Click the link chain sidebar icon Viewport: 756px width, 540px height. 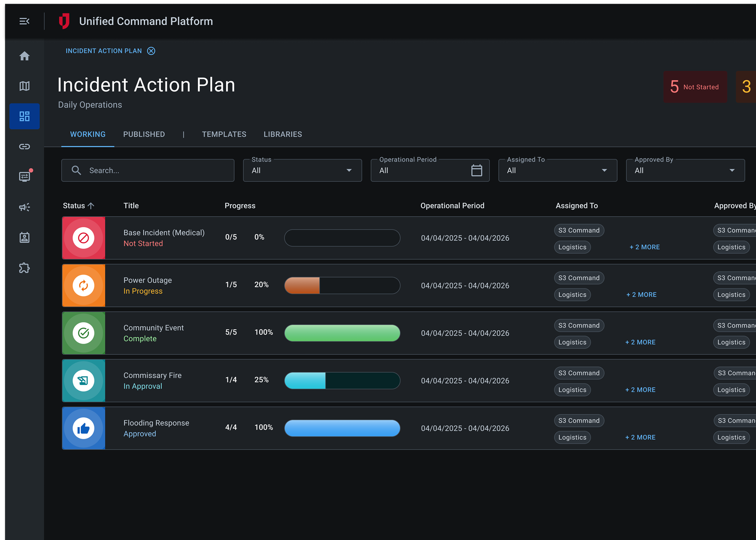pyautogui.click(x=24, y=147)
